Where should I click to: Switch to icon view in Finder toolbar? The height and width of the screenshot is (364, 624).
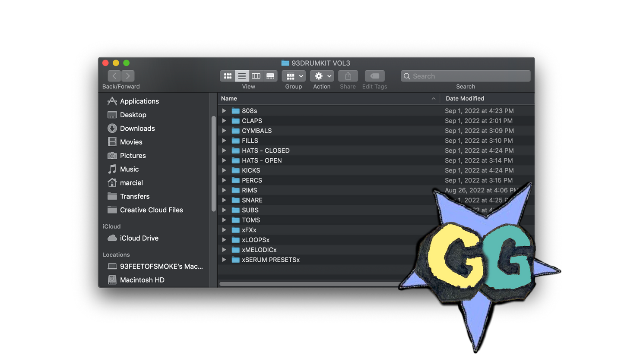coord(228,76)
